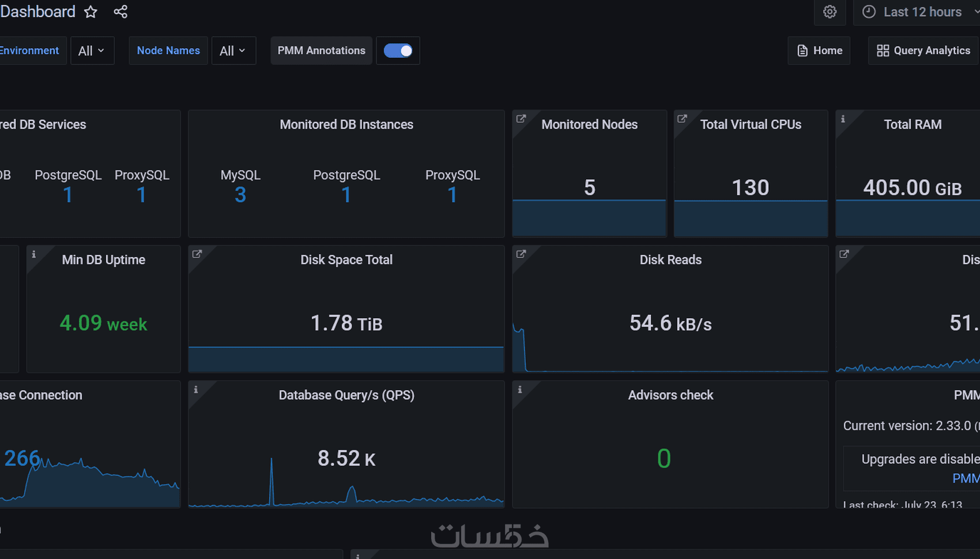Star the dashboard as favorite
The width and height of the screenshot is (980, 559).
click(x=91, y=12)
